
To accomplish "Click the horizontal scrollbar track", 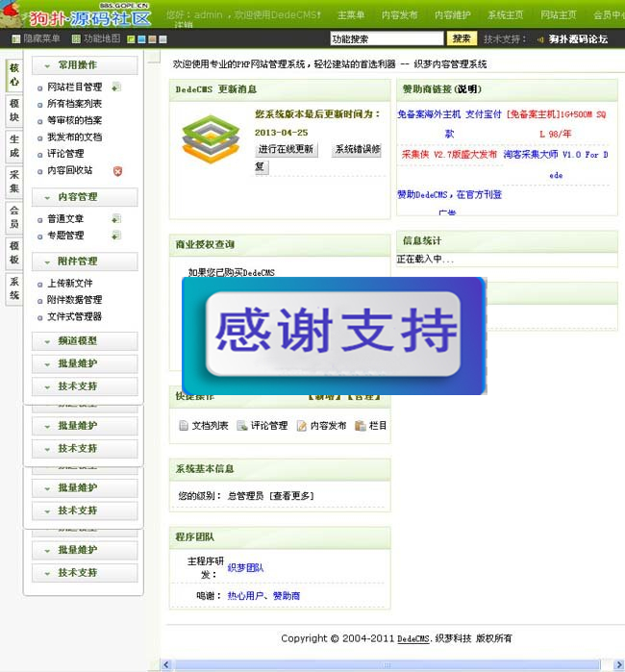I will point(387,665).
